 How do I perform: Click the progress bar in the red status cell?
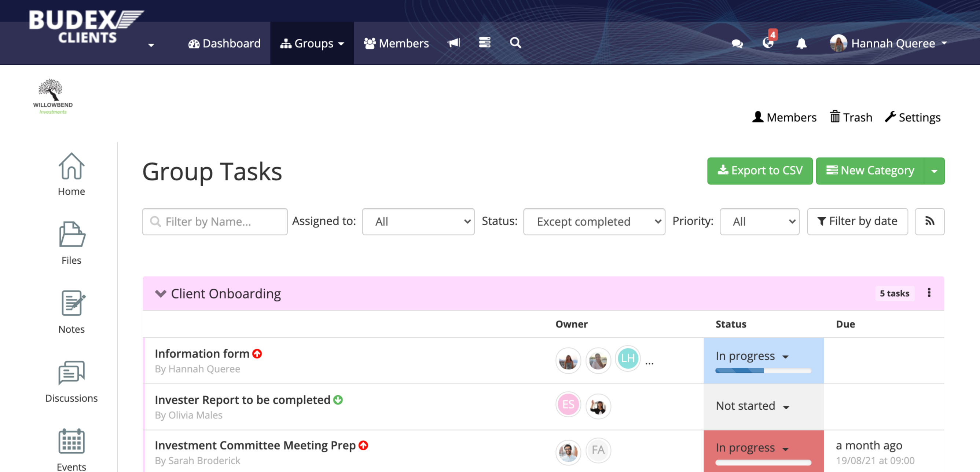[763, 462]
